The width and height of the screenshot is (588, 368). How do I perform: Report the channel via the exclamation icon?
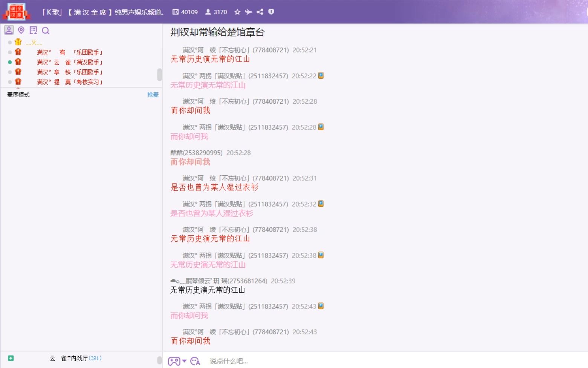click(x=271, y=12)
